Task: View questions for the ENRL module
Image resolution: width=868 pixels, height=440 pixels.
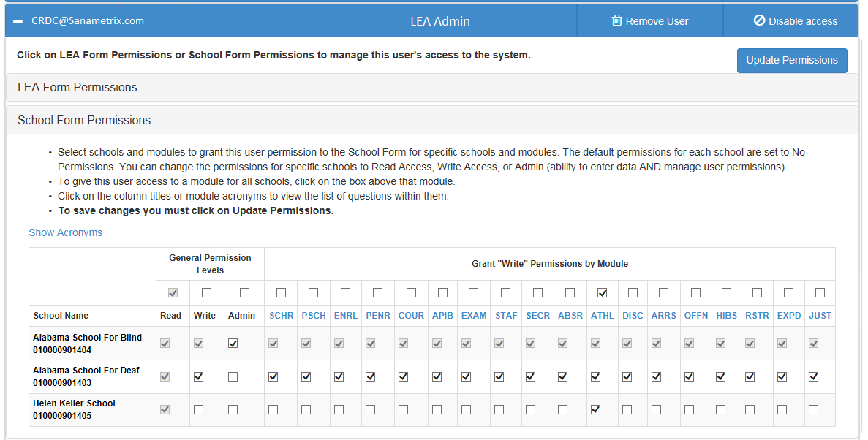Action: (345, 316)
